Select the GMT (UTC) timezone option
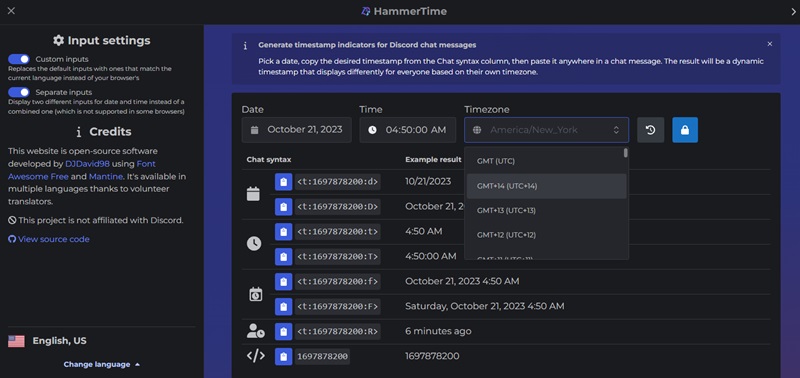Viewport: 800px width, 378px height. [546, 161]
